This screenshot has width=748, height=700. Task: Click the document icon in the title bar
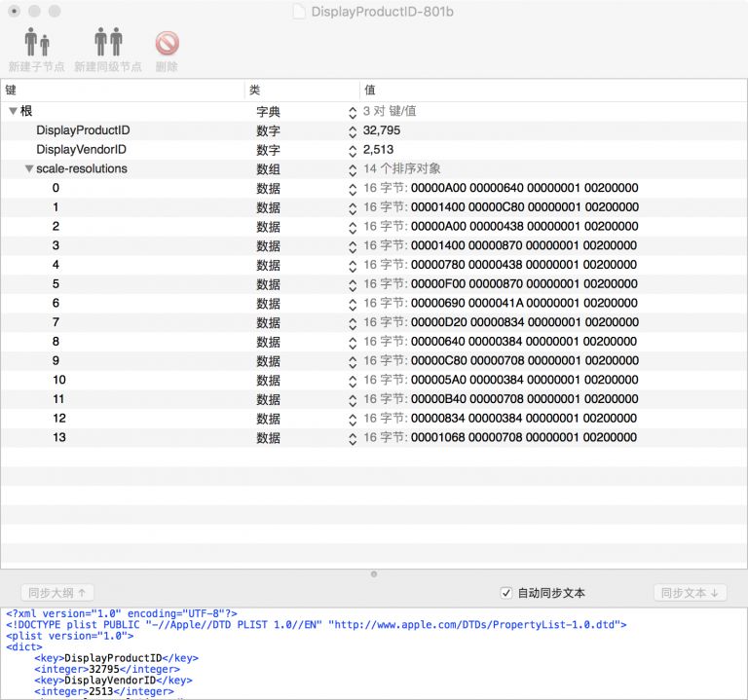(x=299, y=12)
